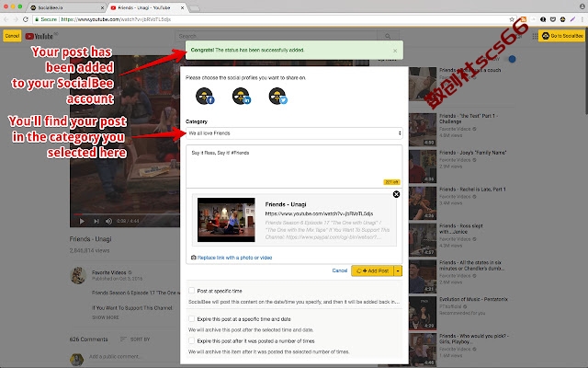Click the Go to SocialBee button
Image resolution: width=588 pixels, height=368 pixels.
point(561,36)
